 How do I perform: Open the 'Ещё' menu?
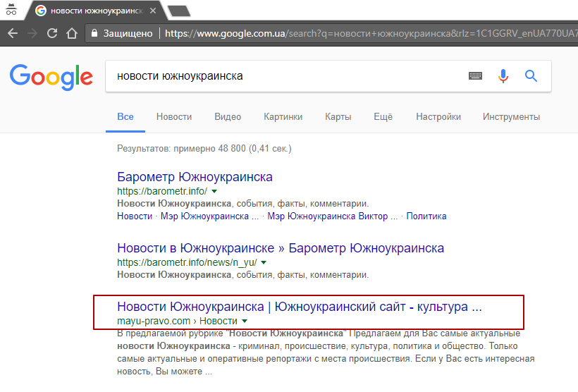point(383,117)
